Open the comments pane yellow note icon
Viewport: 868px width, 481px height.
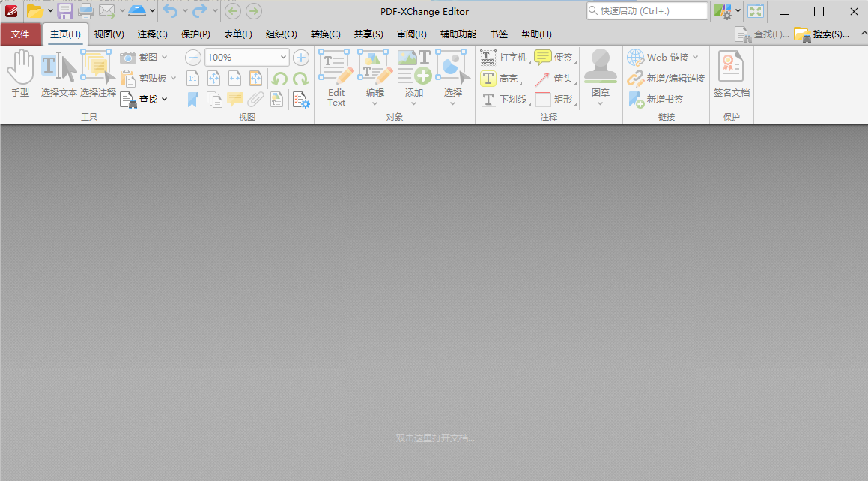[x=234, y=100]
